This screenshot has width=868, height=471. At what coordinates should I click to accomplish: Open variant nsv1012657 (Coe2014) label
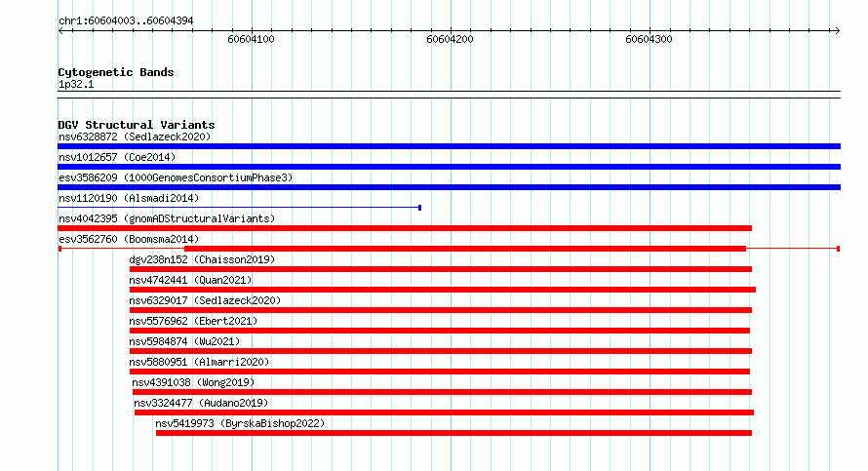117,157
